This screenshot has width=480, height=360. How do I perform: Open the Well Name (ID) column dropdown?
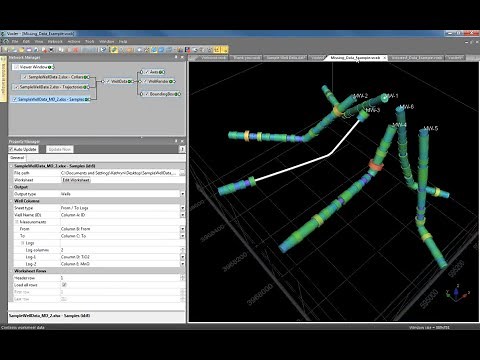182,215
